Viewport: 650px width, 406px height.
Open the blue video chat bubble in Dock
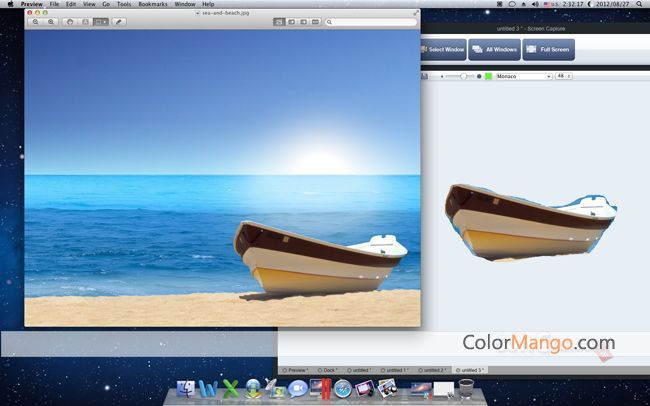pyautogui.click(x=297, y=389)
